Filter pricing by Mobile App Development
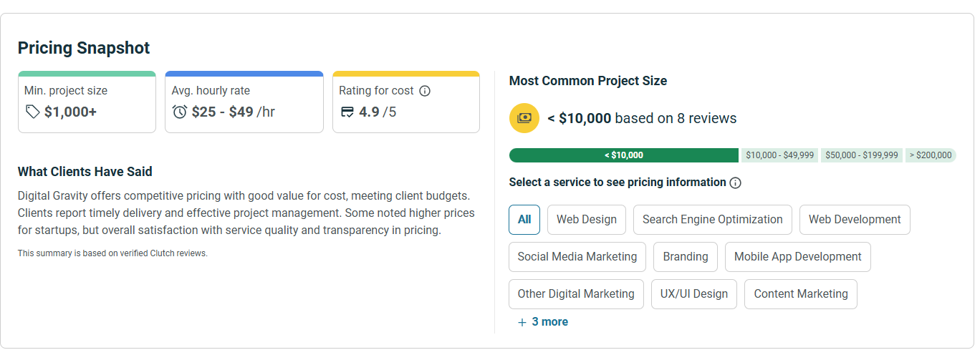This screenshot has width=980, height=355. [x=797, y=257]
